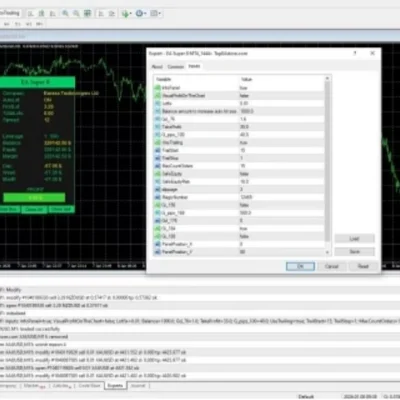Switch chart to line chart mode
Screen dimensions: 400x400
(52, 14)
